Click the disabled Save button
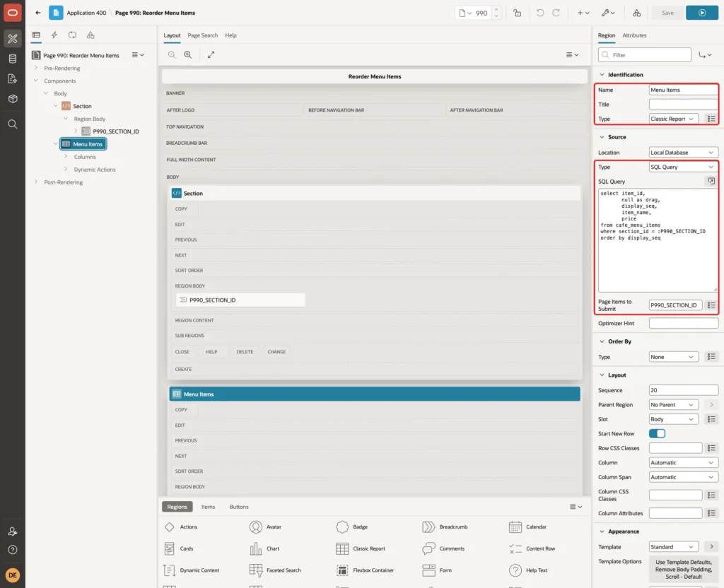This screenshot has height=588, width=724. pyautogui.click(x=667, y=13)
